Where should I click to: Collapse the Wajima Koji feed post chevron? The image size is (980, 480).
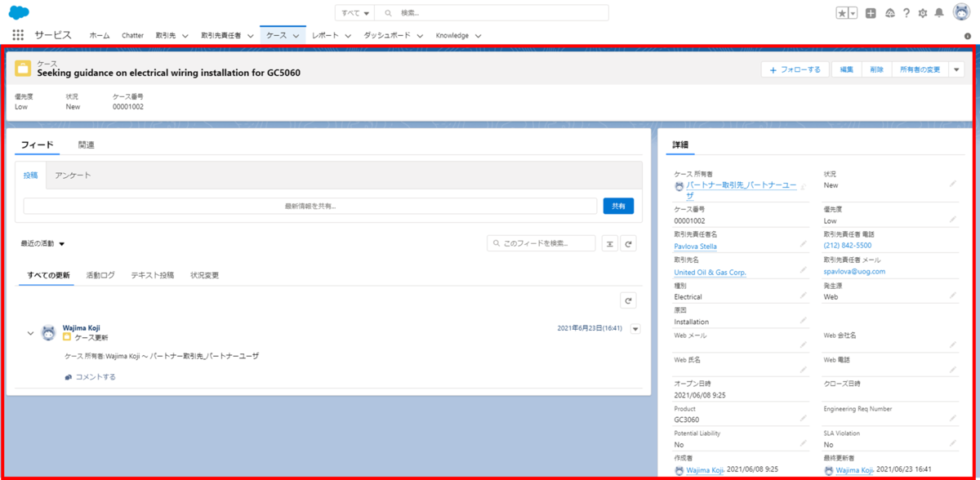tap(31, 333)
